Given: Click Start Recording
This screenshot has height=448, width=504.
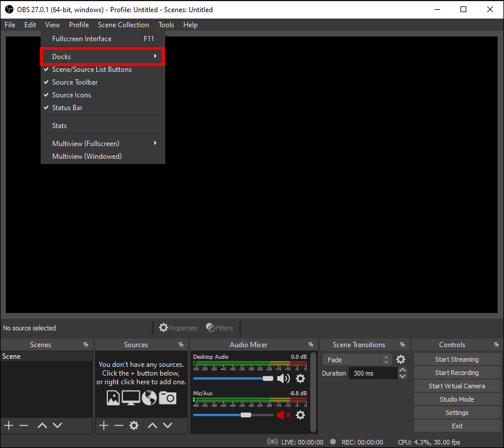Looking at the screenshot, I should coord(457,373).
